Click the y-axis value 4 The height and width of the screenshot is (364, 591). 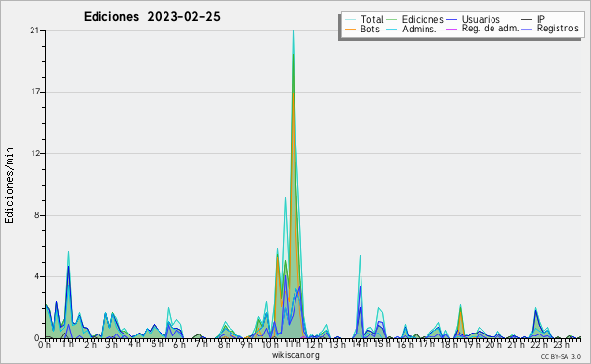[x=37, y=276]
